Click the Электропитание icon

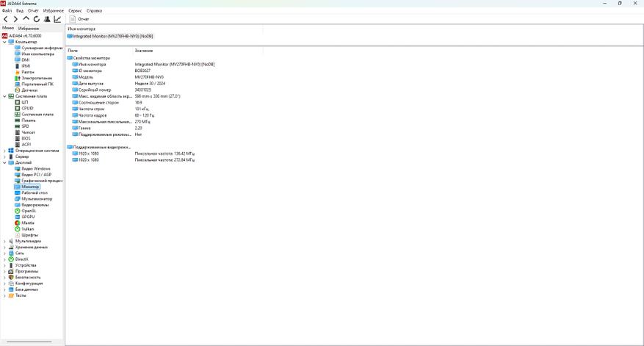17,78
